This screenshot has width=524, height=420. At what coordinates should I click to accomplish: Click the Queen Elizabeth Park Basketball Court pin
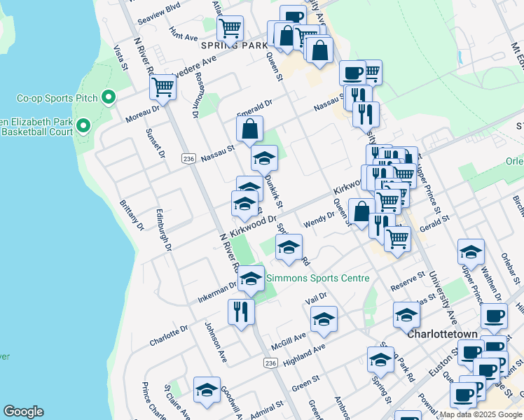(x=83, y=127)
